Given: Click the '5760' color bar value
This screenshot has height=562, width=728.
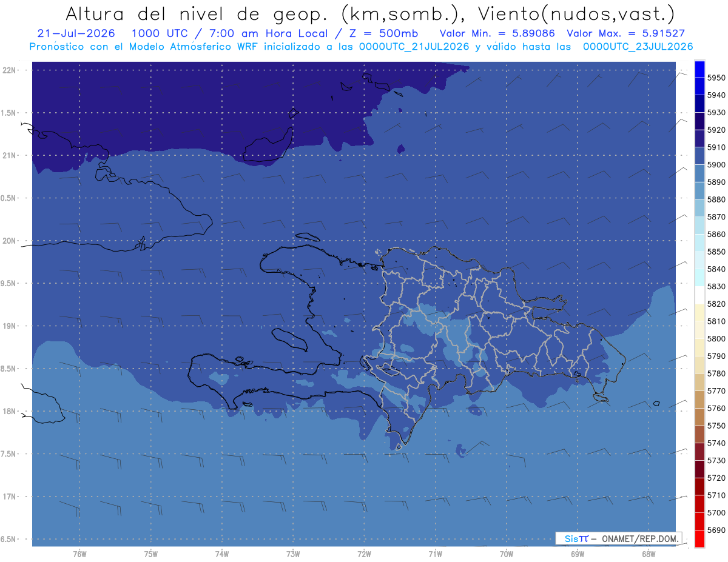Looking at the screenshot, I should coord(716,409).
